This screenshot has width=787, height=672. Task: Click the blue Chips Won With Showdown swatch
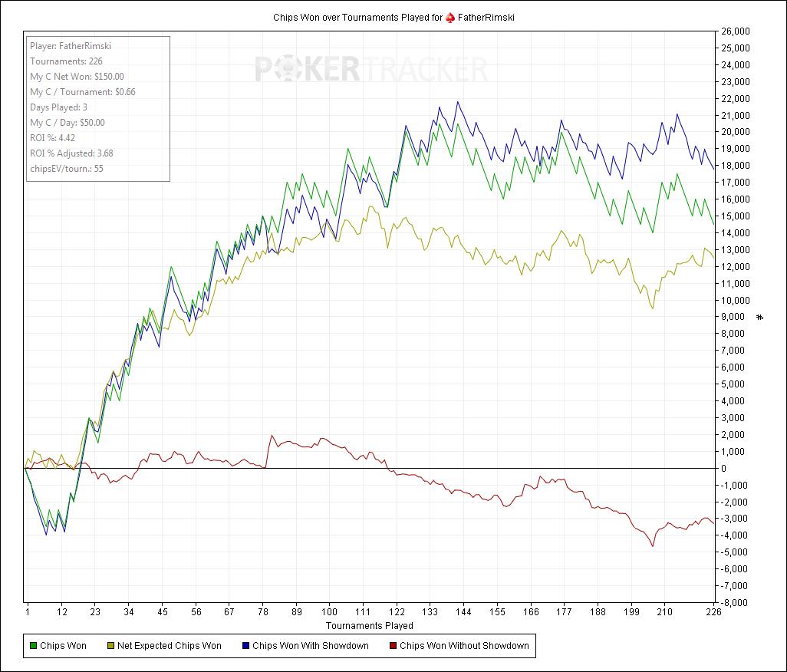point(245,646)
